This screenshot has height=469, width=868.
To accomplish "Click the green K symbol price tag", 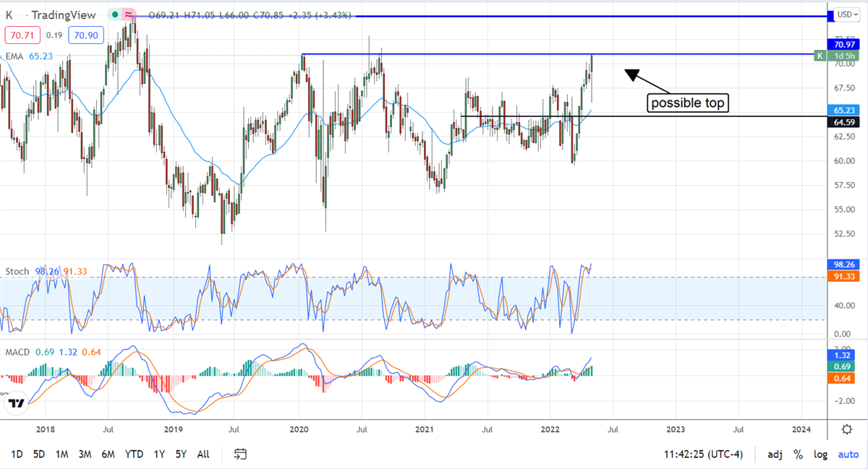I will click(x=820, y=56).
